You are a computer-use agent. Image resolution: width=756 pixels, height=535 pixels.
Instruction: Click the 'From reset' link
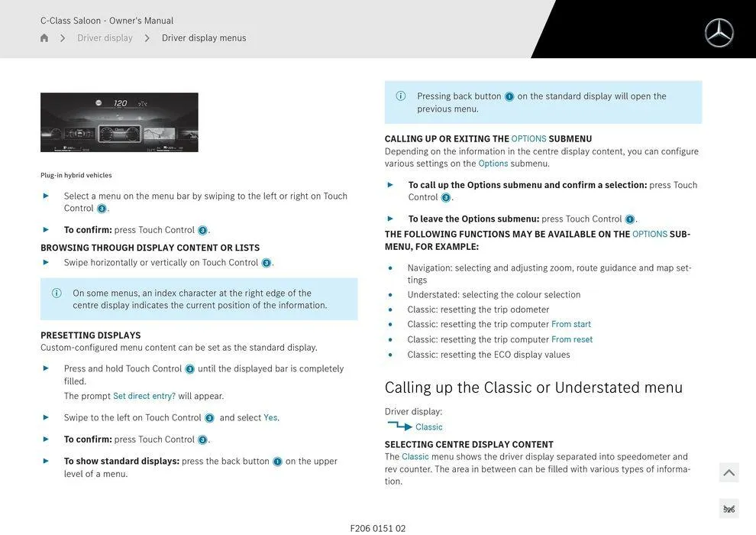pyautogui.click(x=572, y=339)
